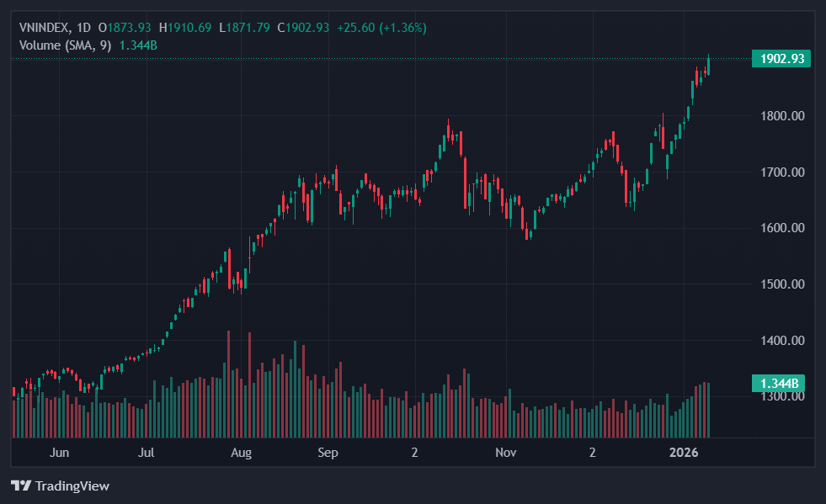Select the H1910.69 high value
Viewport: 826px width, 504px height.
pyautogui.click(x=187, y=28)
